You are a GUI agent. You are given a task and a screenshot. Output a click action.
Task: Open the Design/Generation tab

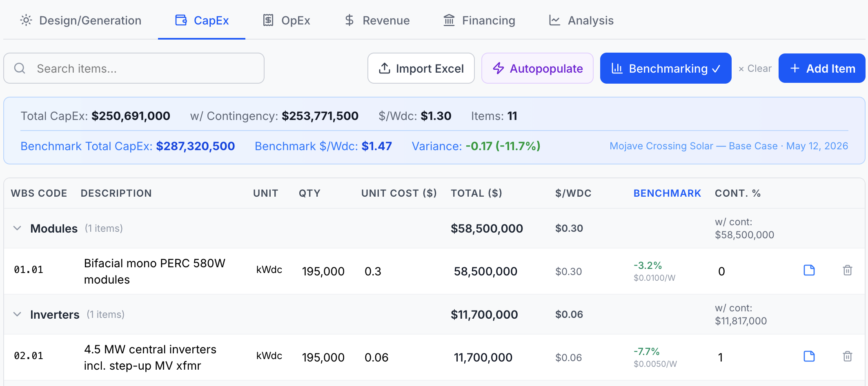(x=81, y=20)
